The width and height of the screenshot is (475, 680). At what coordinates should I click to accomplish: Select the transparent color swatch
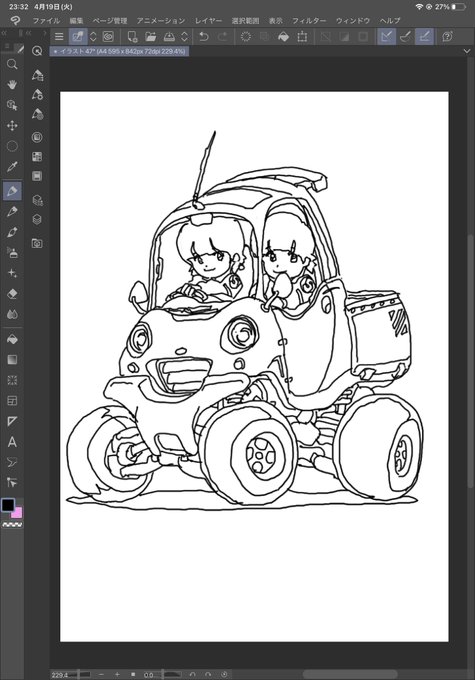click(12, 525)
